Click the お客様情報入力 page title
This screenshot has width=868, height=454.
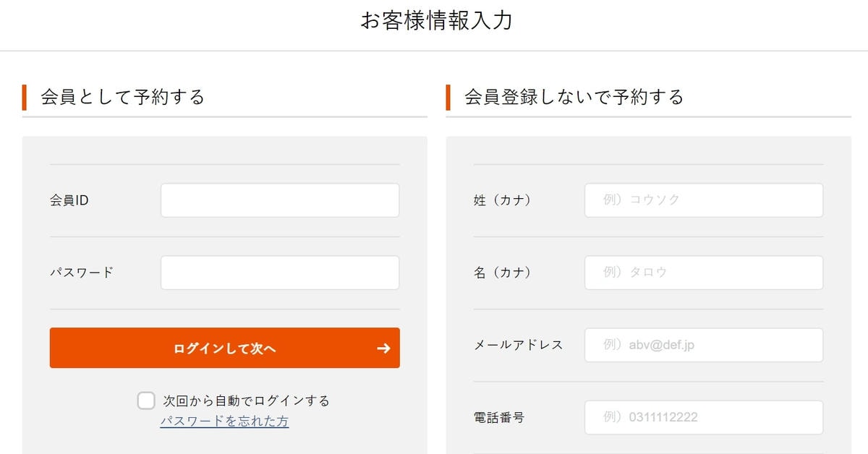pyautogui.click(x=436, y=21)
